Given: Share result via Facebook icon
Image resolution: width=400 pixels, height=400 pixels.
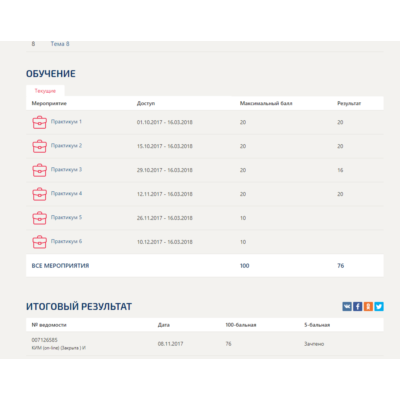Looking at the screenshot, I should pos(358,306).
